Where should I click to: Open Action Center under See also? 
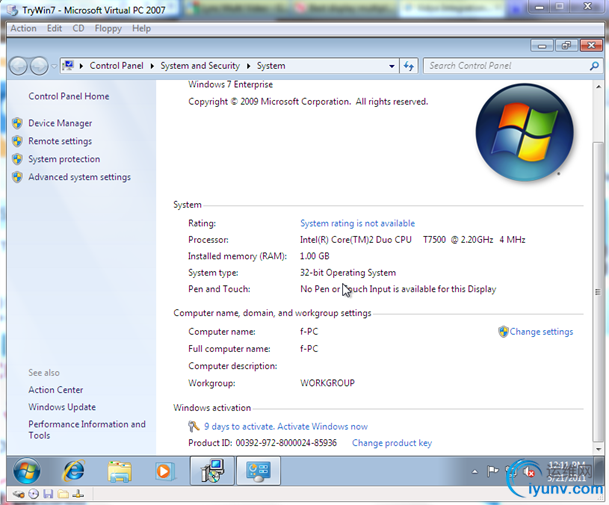coord(56,390)
